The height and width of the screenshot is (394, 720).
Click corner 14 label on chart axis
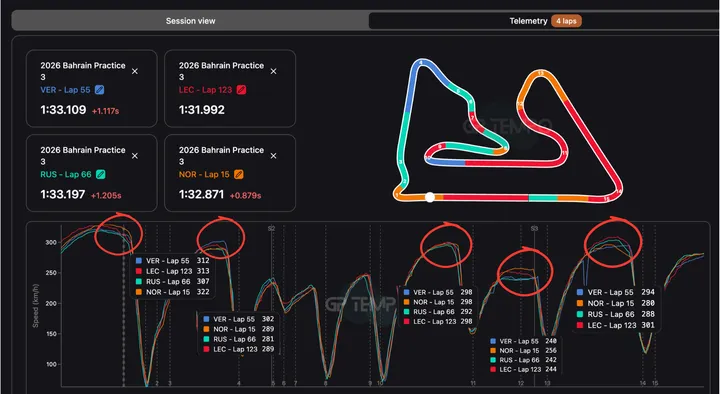pyautogui.click(x=643, y=383)
